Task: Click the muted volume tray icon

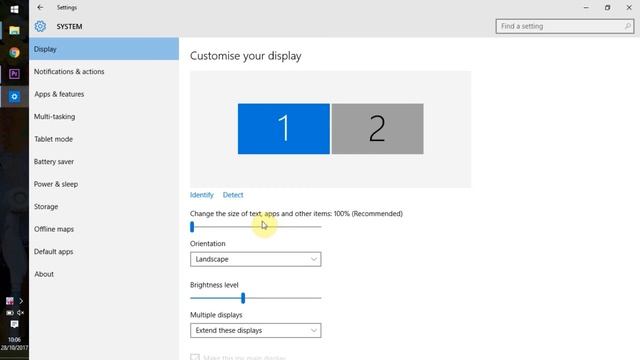Action: point(20,313)
